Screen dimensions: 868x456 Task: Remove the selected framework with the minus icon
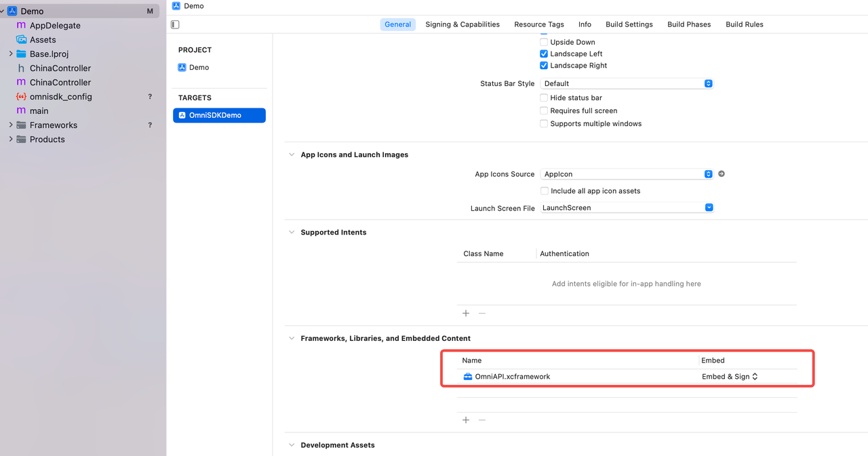(x=482, y=420)
